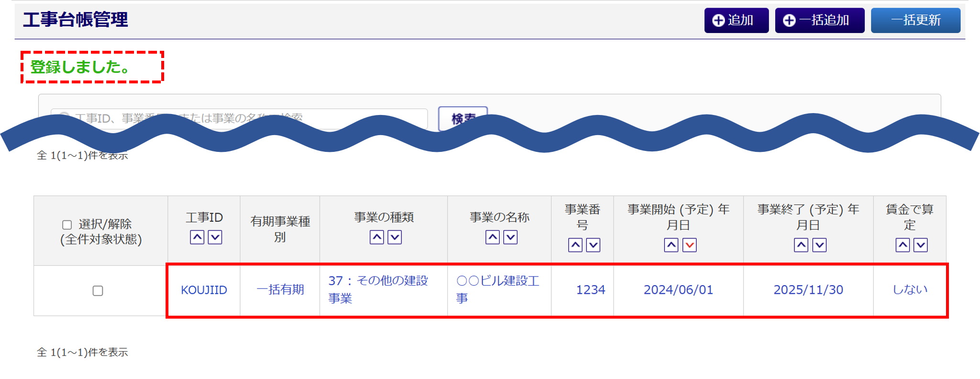Viewport: 980px width, 379px height.
Task: Click the 2024/06/01 start date link
Action: pos(678,290)
